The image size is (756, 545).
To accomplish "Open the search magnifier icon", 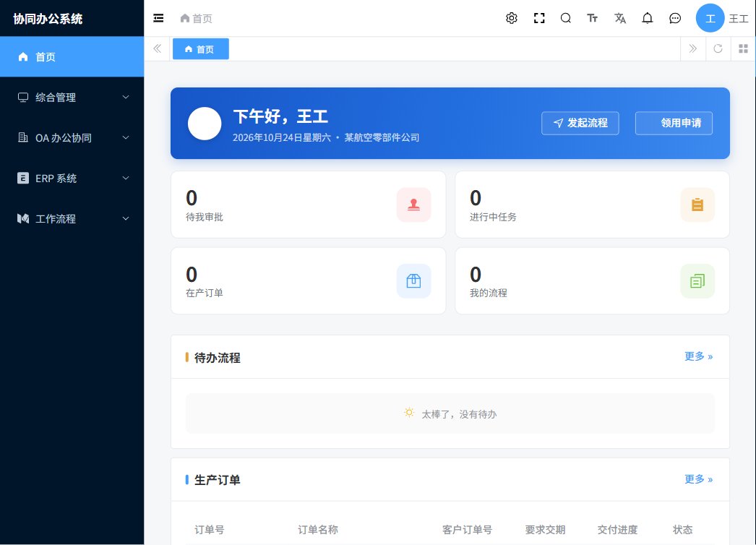I will coord(566,18).
